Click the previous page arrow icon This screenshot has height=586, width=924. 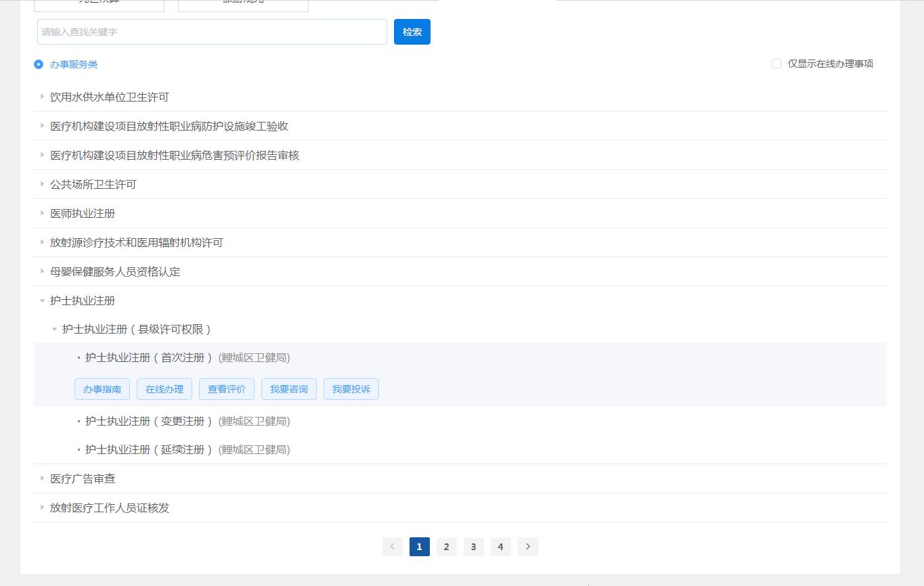pyautogui.click(x=393, y=547)
